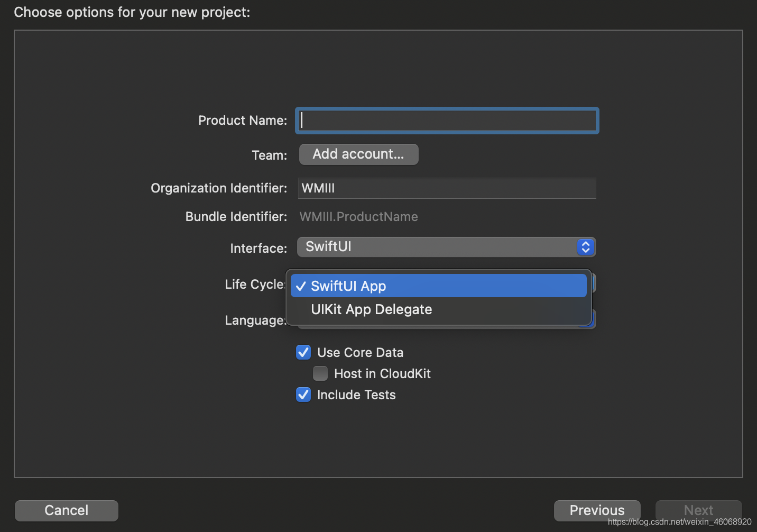Click the Organization Identifier field containing WMIII
This screenshot has width=757, height=532.
pyautogui.click(x=447, y=188)
